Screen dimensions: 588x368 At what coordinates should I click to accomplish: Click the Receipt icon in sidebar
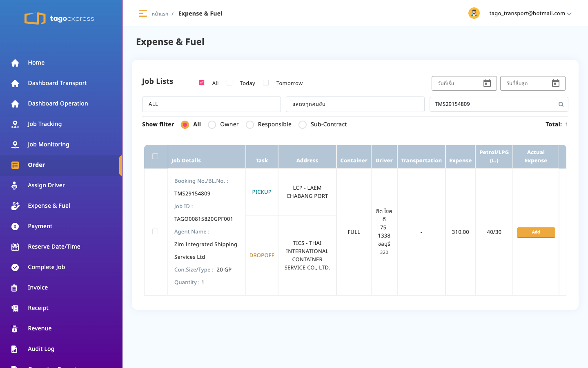[15, 308]
